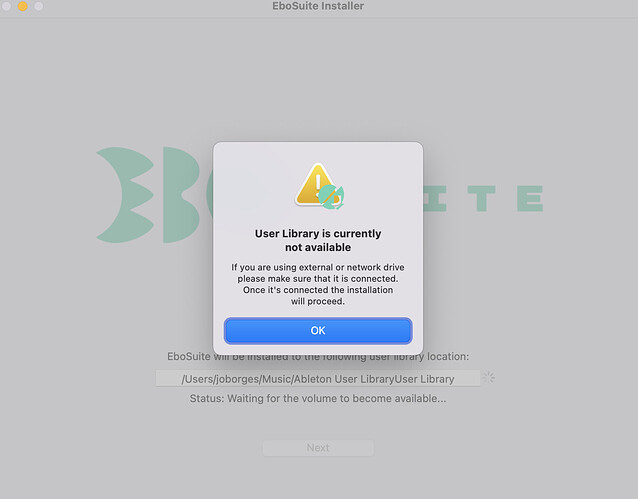Click the grayed-out Next button
The width and height of the screenshot is (638, 499).
pyautogui.click(x=318, y=448)
